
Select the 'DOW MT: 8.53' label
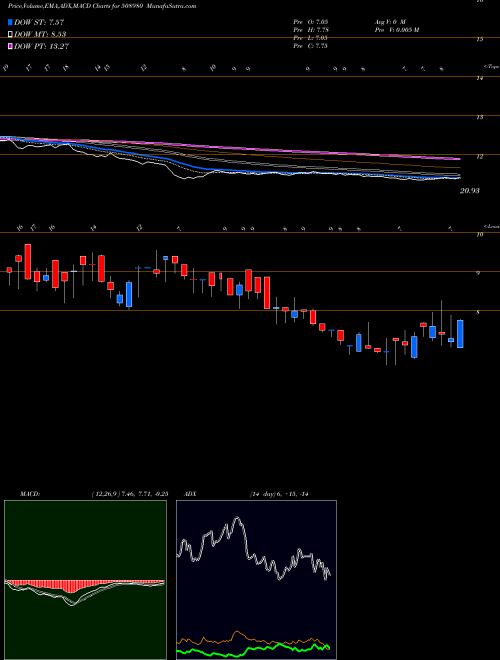pyautogui.click(x=40, y=34)
